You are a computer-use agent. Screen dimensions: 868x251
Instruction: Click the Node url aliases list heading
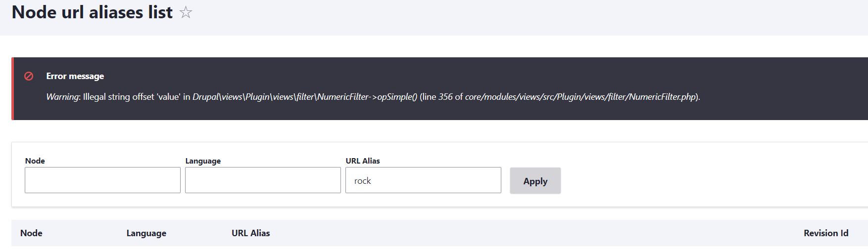coord(92,12)
